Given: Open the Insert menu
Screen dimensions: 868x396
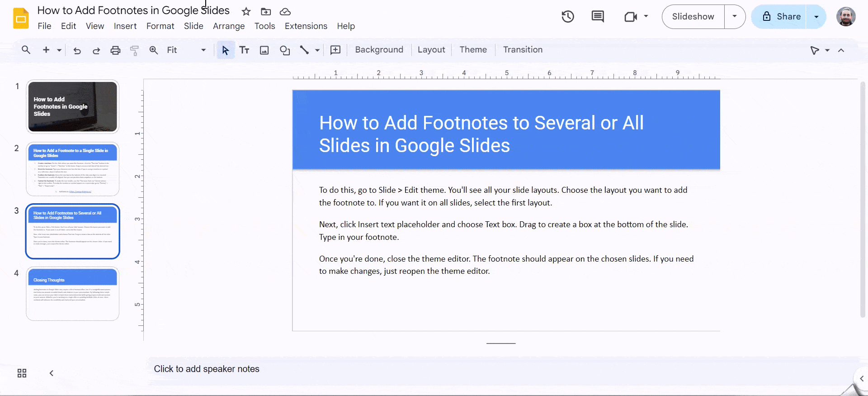Looking at the screenshot, I should (125, 26).
